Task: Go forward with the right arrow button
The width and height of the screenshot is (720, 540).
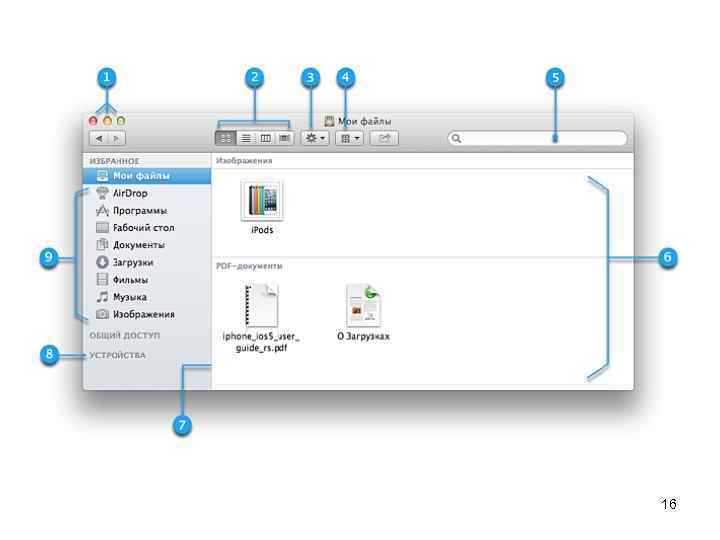Action: pos(116,138)
